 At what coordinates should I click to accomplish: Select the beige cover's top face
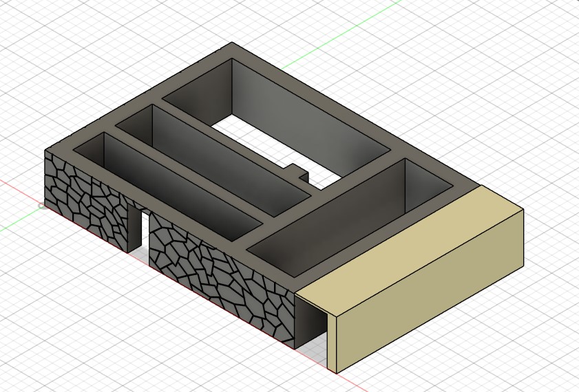[409, 251]
